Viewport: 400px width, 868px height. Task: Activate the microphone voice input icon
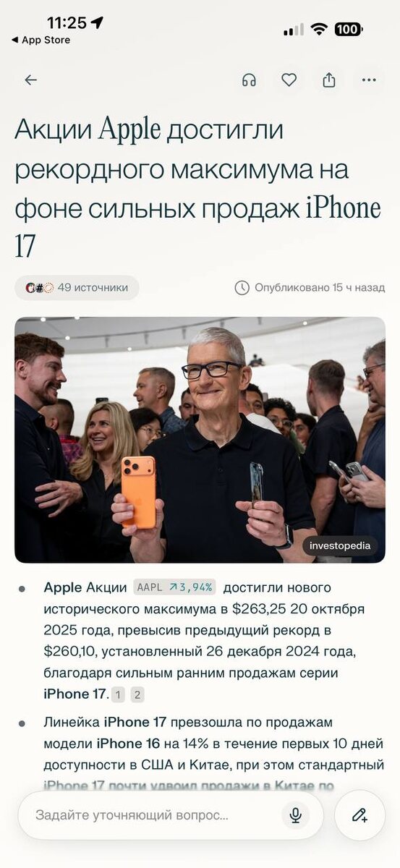(295, 815)
